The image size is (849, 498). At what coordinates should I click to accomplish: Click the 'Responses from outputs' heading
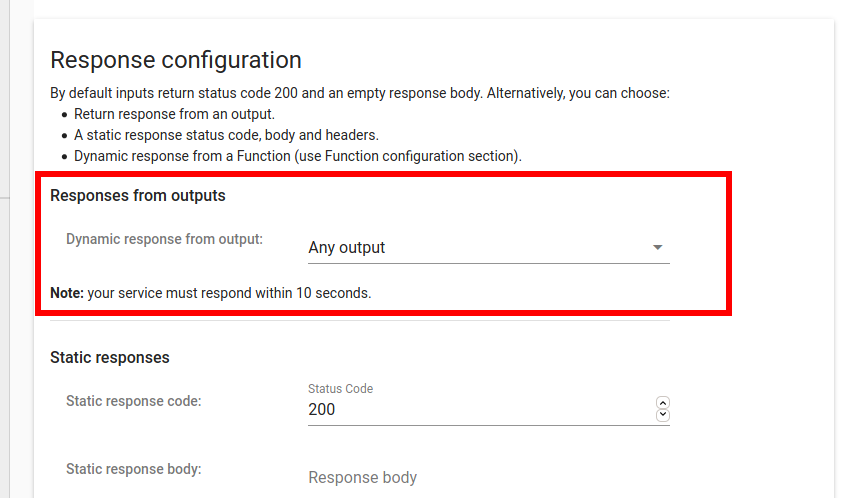click(138, 196)
